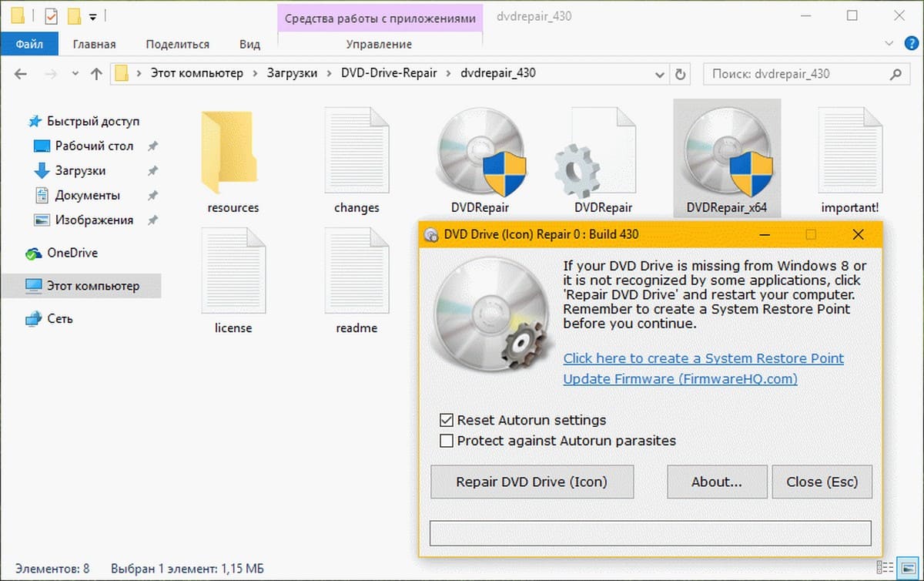Minimize the DVD Drive Repair dialog

[765, 234]
